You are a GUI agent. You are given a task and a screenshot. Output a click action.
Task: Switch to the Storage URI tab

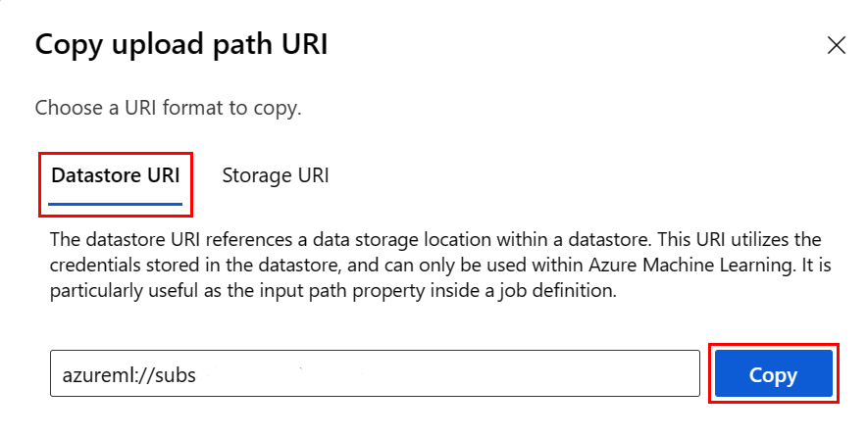[275, 176]
